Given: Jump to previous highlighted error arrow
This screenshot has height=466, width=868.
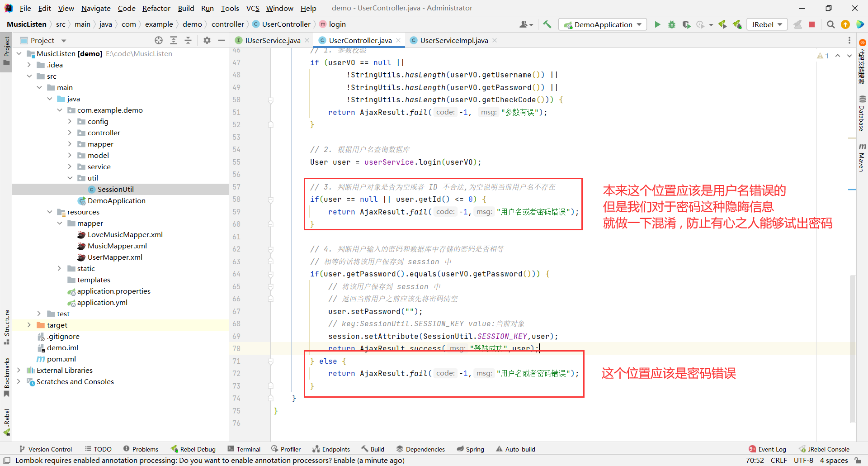Looking at the screenshot, I should pyautogui.click(x=838, y=56).
